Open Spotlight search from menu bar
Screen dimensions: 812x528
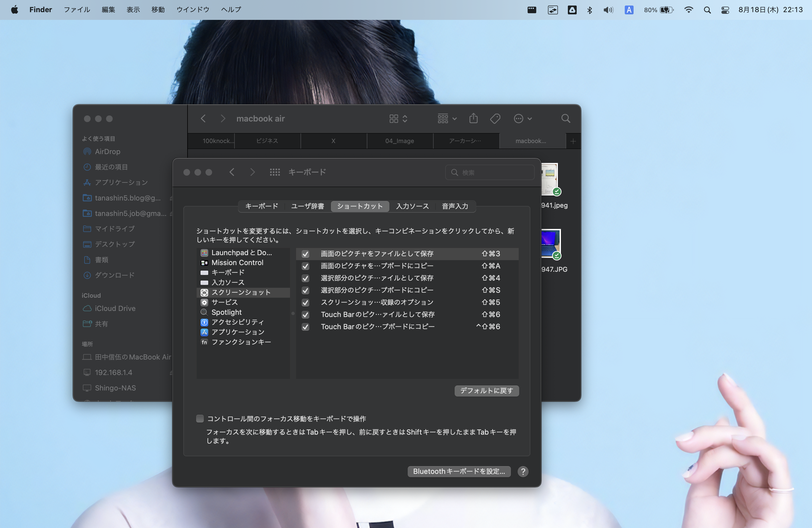click(x=707, y=10)
